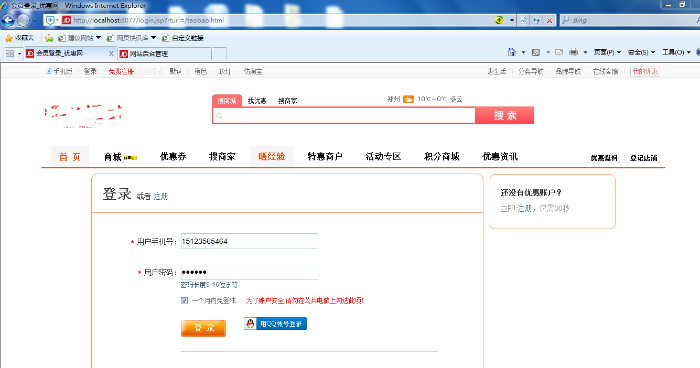Click the 登录 link in site top bar
Image resolution: width=700 pixels, height=368 pixels.
coord(90,71)
